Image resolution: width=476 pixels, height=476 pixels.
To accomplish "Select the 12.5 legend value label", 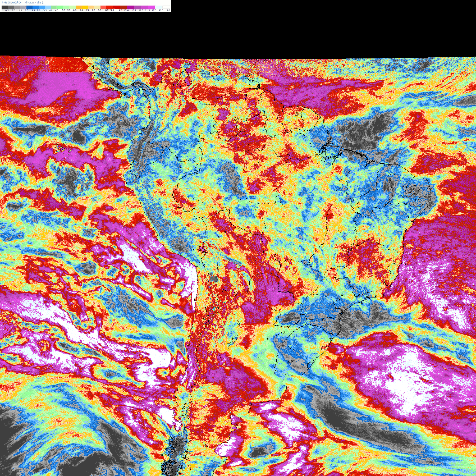I will pyautogui.click(x=161, y=10).
